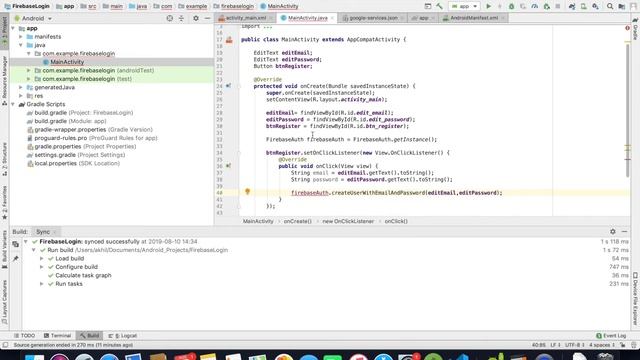Run the app with the green play icon
Image resolution: width=640 pixels, height=360 pixels.
(488, 6)
